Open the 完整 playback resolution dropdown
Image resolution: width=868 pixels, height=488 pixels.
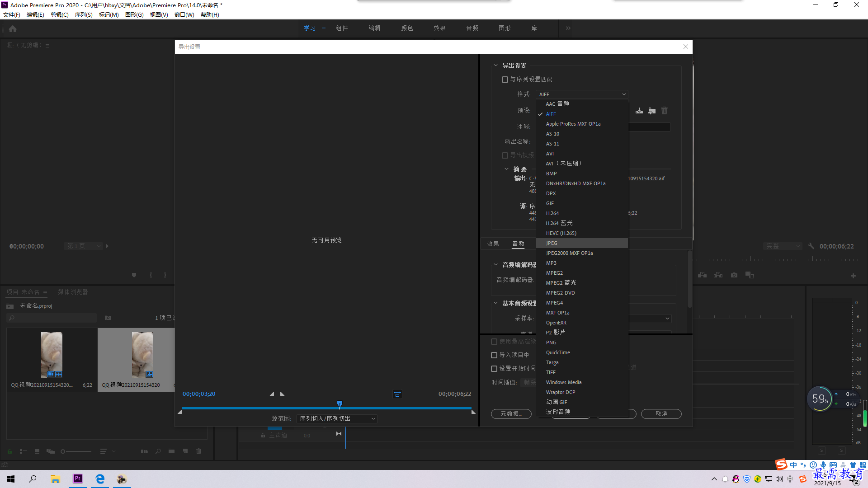(783, 246)
